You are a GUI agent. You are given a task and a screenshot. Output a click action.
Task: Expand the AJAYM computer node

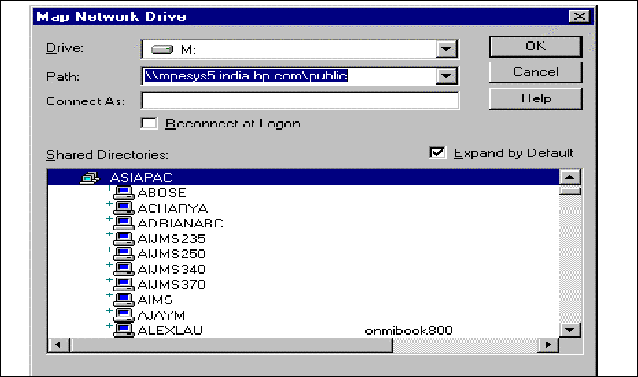[109, 310]
